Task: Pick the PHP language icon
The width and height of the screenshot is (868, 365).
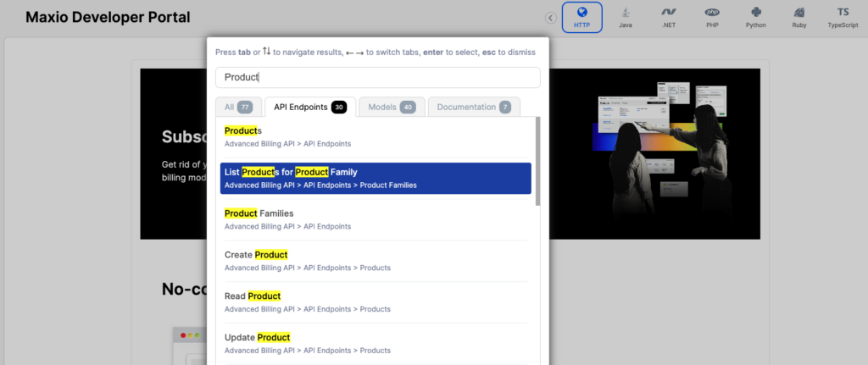Action: coord(712,17)
